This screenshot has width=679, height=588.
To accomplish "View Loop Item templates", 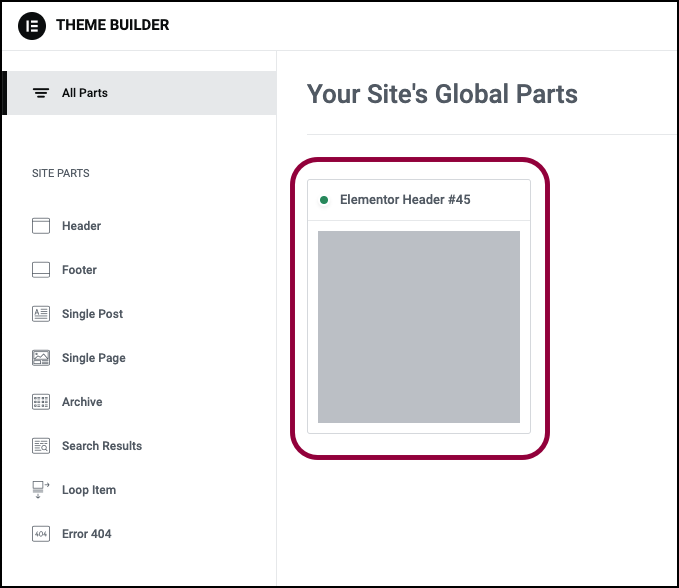I will 89,490.
